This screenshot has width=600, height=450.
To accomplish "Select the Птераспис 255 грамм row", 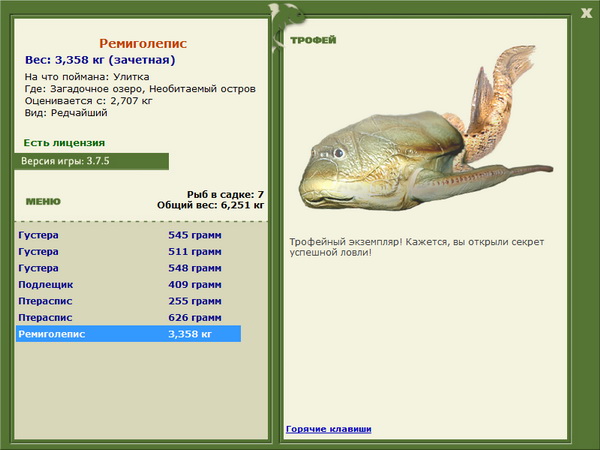I will coord(128,301).
